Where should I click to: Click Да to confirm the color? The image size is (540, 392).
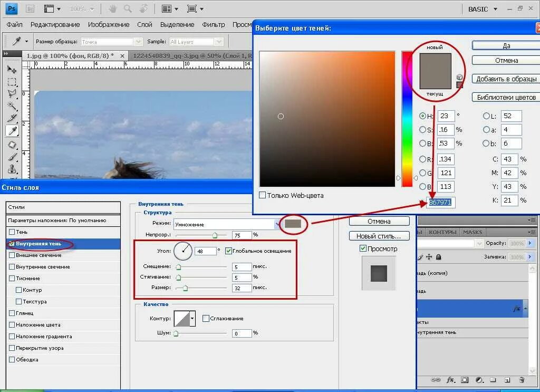click(x=506, y=45)
